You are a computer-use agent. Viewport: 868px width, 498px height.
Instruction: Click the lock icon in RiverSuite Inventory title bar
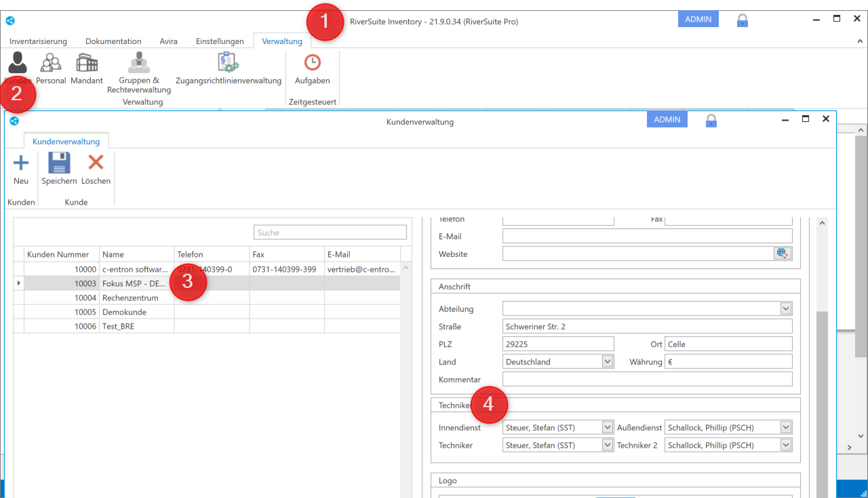743,20
